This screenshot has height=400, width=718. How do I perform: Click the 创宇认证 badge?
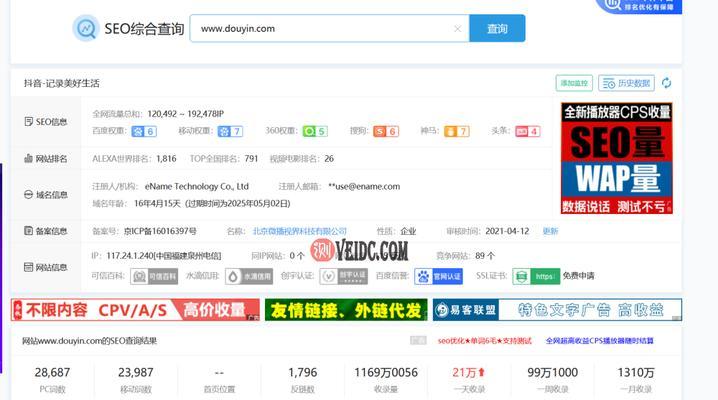(343, 276)
